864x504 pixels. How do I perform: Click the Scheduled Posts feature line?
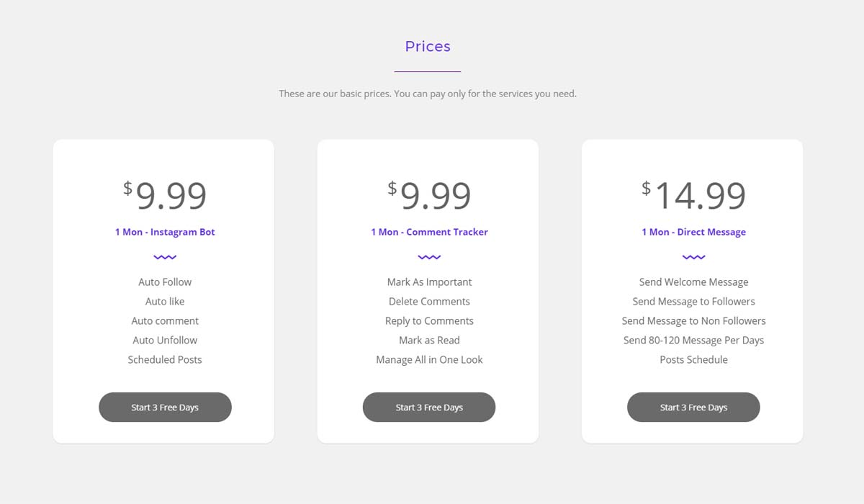[165, 360]
